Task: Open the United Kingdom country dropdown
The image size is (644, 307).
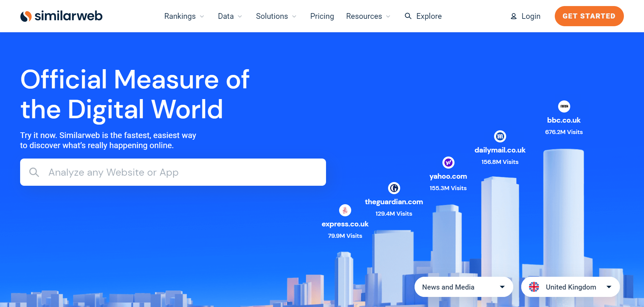Action: 570,287
